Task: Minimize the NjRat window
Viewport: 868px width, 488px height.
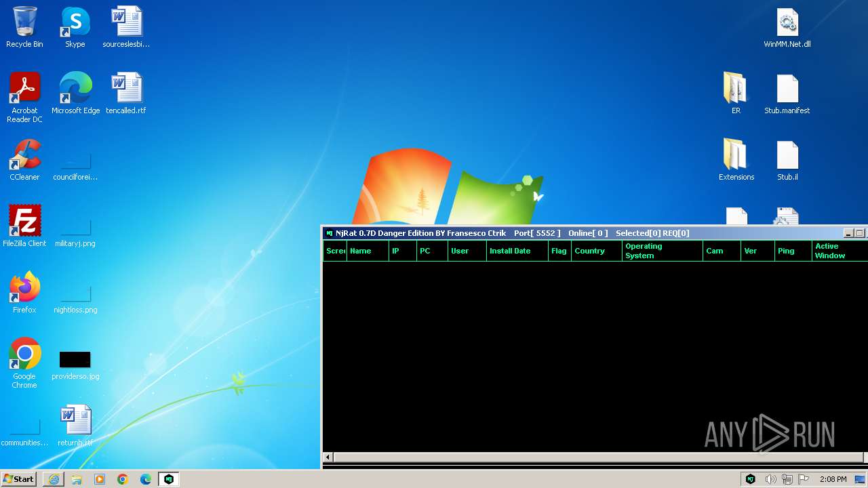Action: [848, 233]
